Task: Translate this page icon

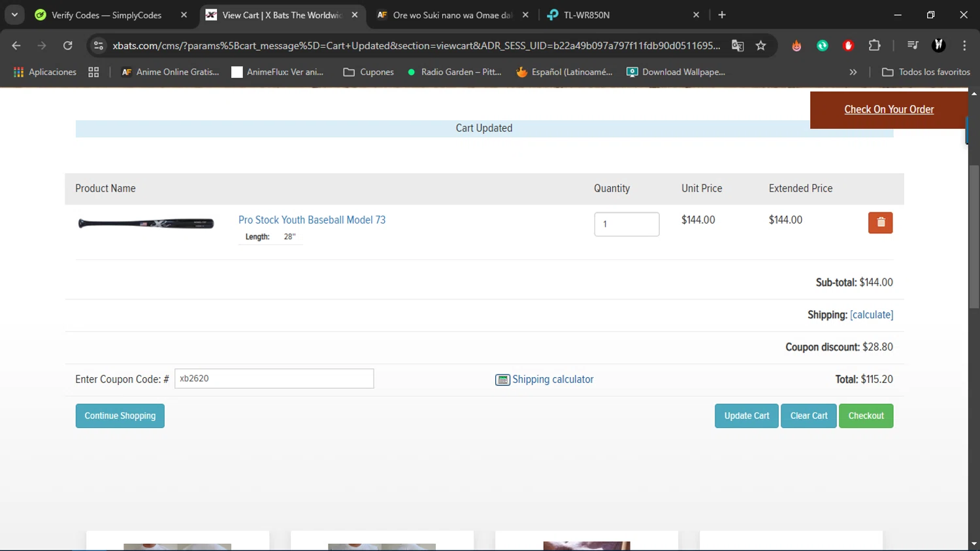Action: (738, 46)
